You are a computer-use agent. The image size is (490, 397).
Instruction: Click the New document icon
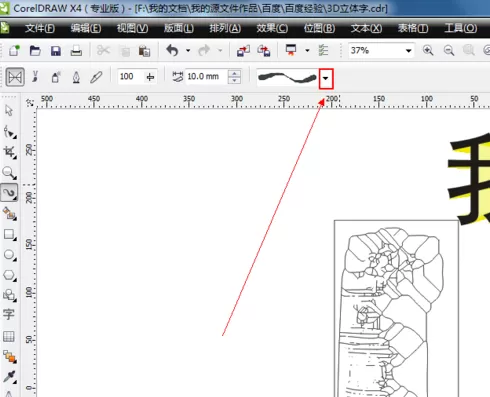tap(14, 51)
